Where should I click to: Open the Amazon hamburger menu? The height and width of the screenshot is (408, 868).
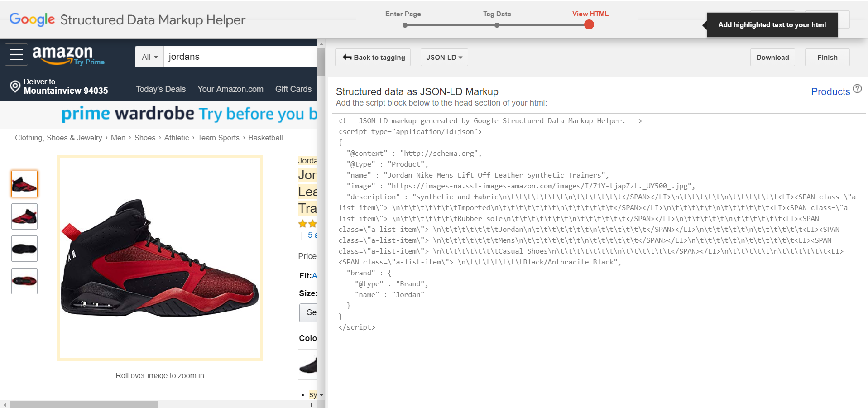tap(16, 55)
